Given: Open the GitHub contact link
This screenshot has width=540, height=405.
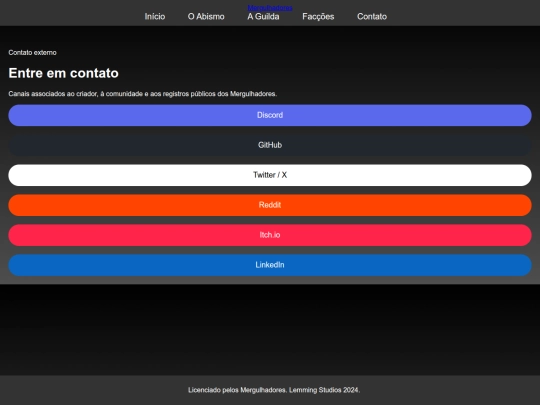Looking at the screenshot, I should tap(270, 145).
